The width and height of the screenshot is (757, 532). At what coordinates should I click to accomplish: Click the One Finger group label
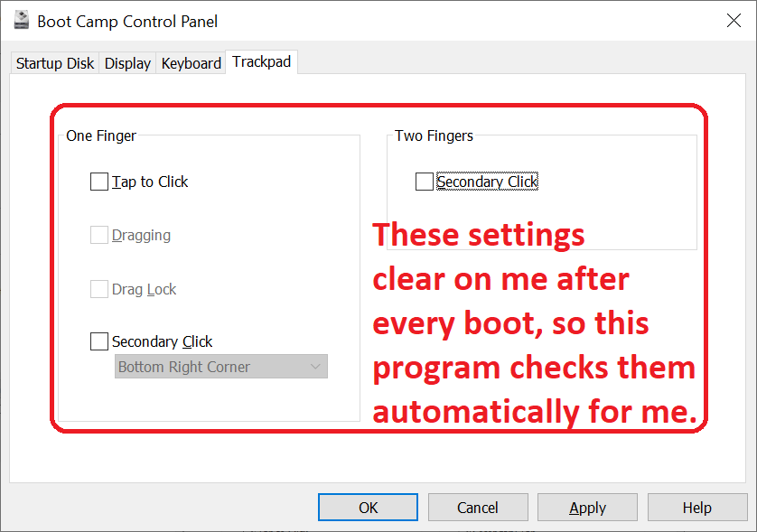(x=101, y=135)
